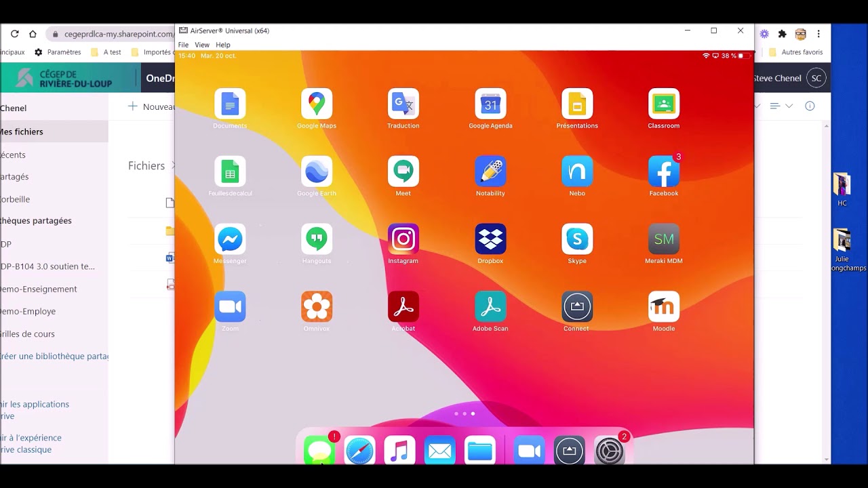Open the Demo-Employe shared library
868x488 pixels.
coord(28,311)
